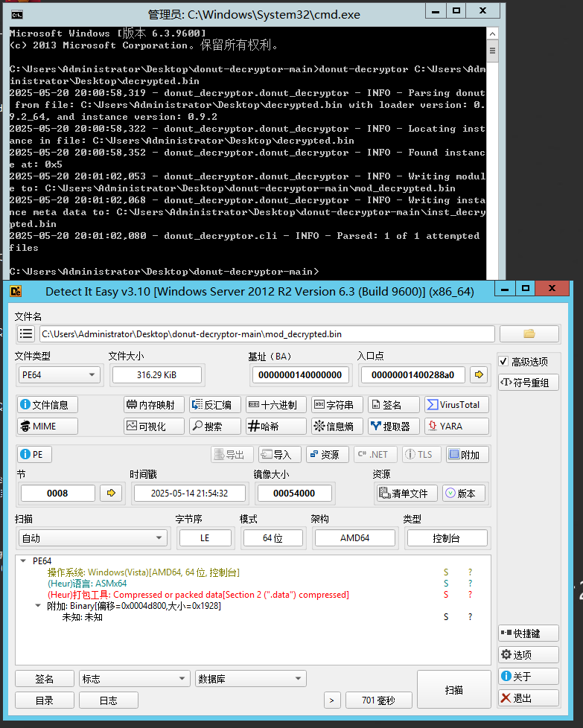
Task: Open 选项 options
Action: [528, 654]
